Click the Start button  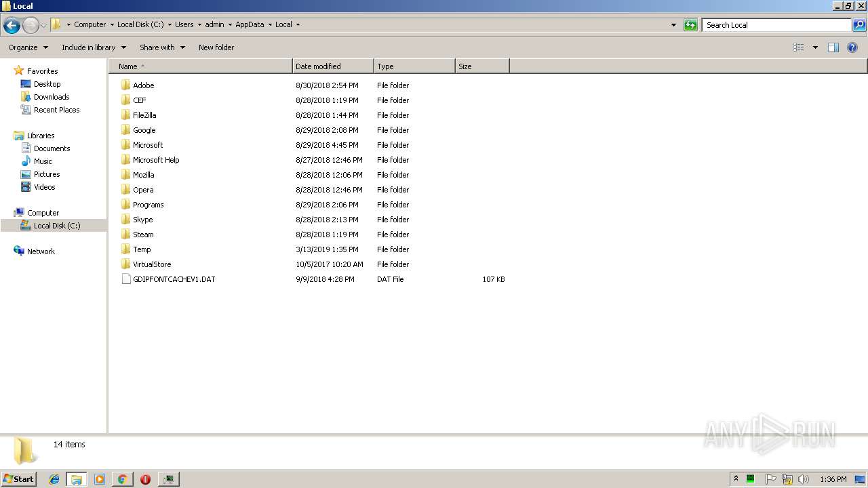[18, 479]
